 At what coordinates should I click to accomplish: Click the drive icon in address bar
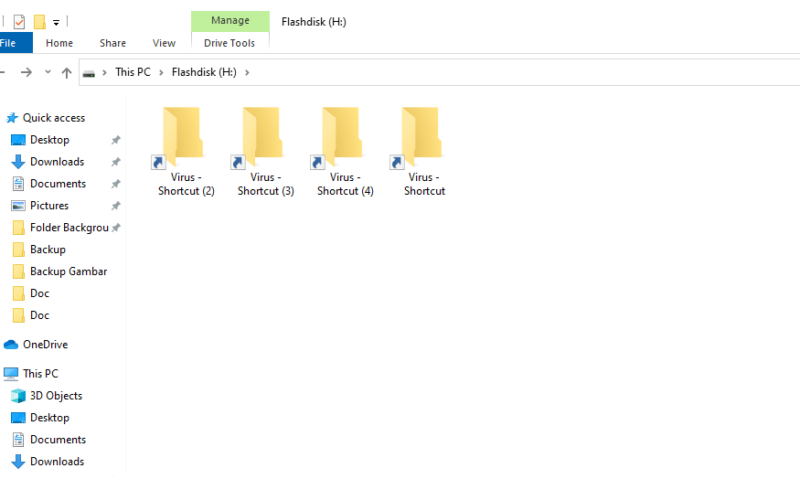tap(89, 73)
